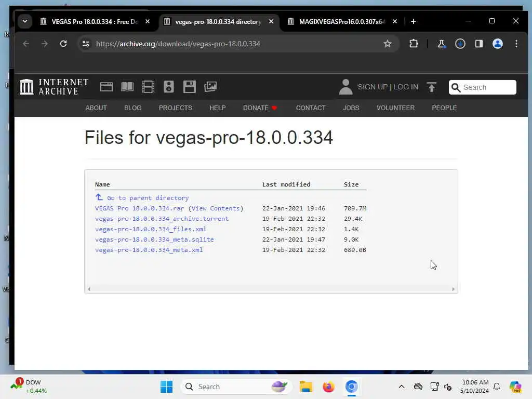
Task: Toggle the browser side panel icon
Action: click(x=478, y=44)
